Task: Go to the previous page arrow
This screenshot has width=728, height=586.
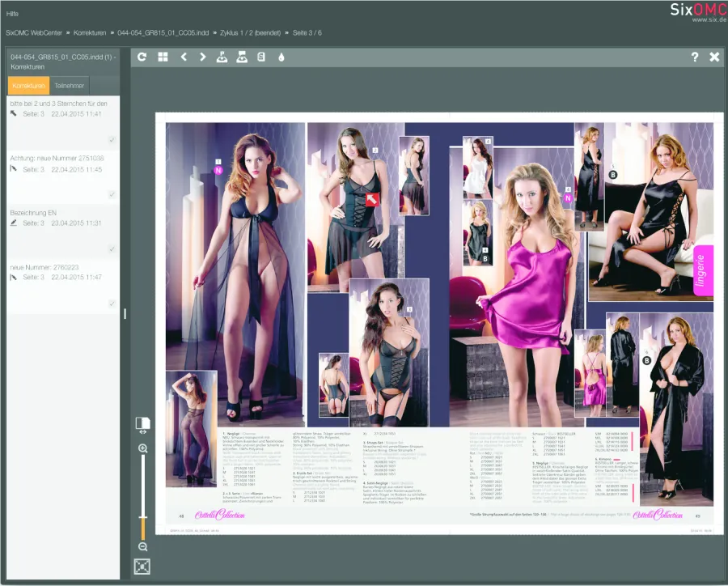Action: click(x=184, y=57)
